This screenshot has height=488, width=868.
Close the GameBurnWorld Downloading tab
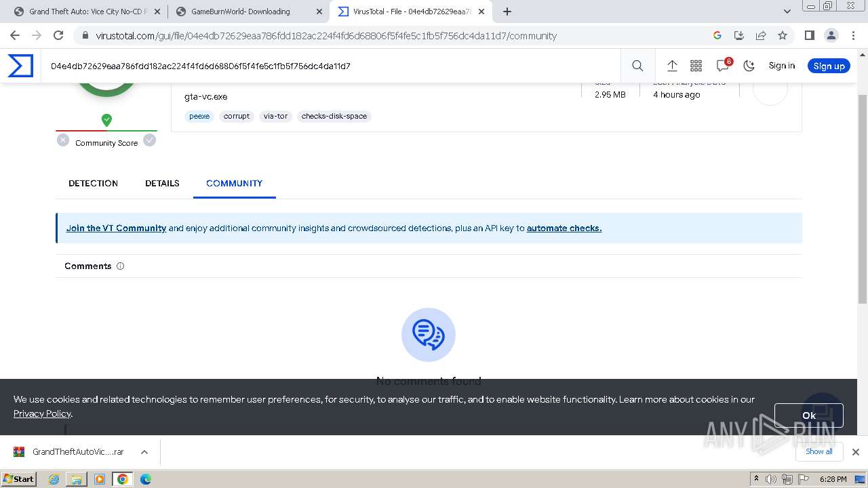pyautogui.click(x=318, y=12)
